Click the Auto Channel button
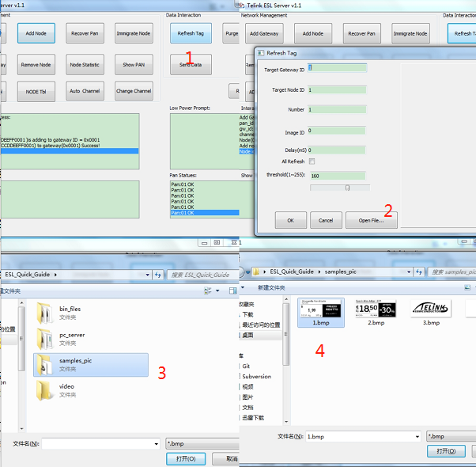 point(85,91)
